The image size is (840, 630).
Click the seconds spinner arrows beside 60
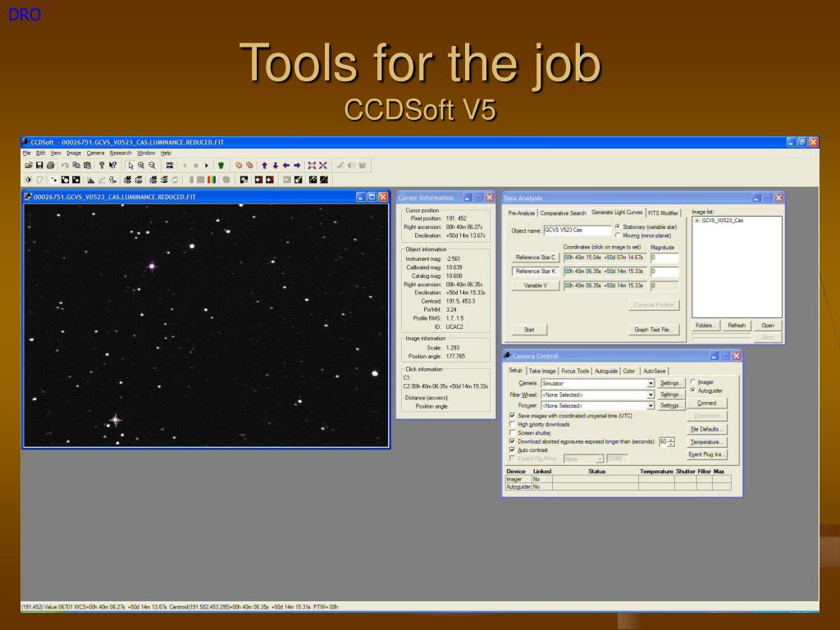click(x=671, y=442)
